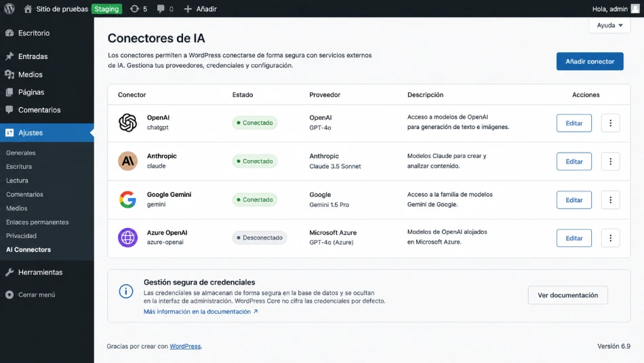The height and width of the screenshot is (363, 644).
Task: Open the Lectura settings submenu
Action: pos(17,180)
